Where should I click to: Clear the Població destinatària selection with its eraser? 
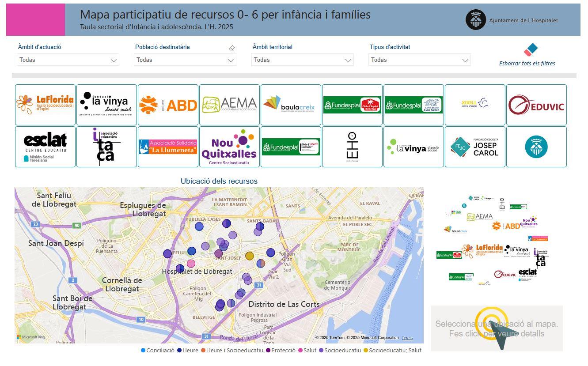[232, 48]
